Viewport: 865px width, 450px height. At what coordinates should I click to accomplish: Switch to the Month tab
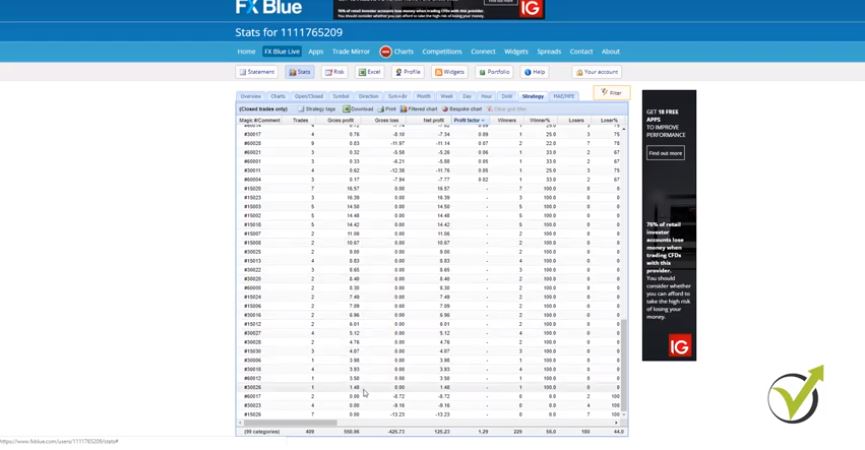[423, 97]
